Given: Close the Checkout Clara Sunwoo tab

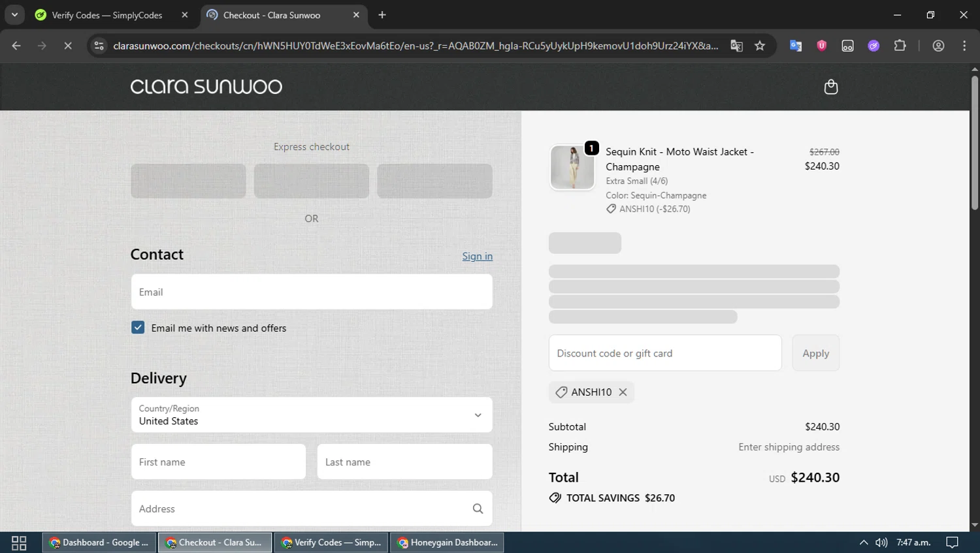Looking at the screenshot, I should coord(356,15).
